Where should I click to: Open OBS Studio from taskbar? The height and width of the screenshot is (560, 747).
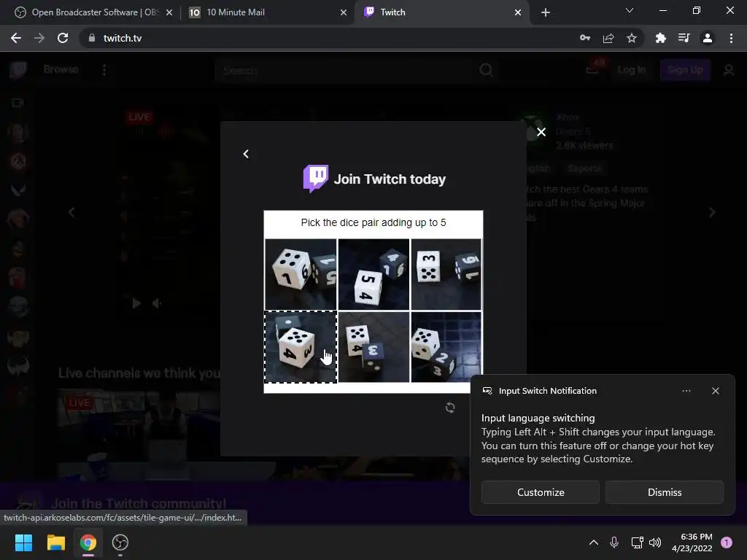click(120, 542)
